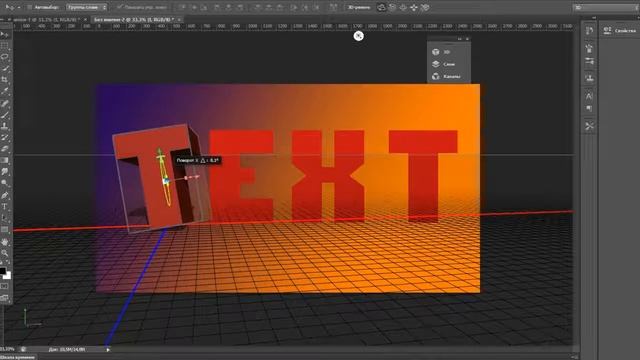The height and width of the screenshot is (360, 640).
Task: Open the Auto-Select group/layer dropdown
Action: click(x=87, y=7)
